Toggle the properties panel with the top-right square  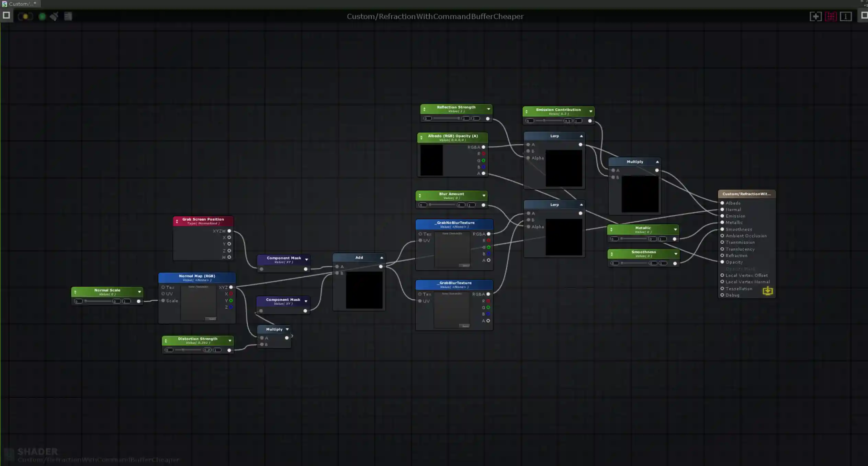pyautogui.click(x=864, y=15)
